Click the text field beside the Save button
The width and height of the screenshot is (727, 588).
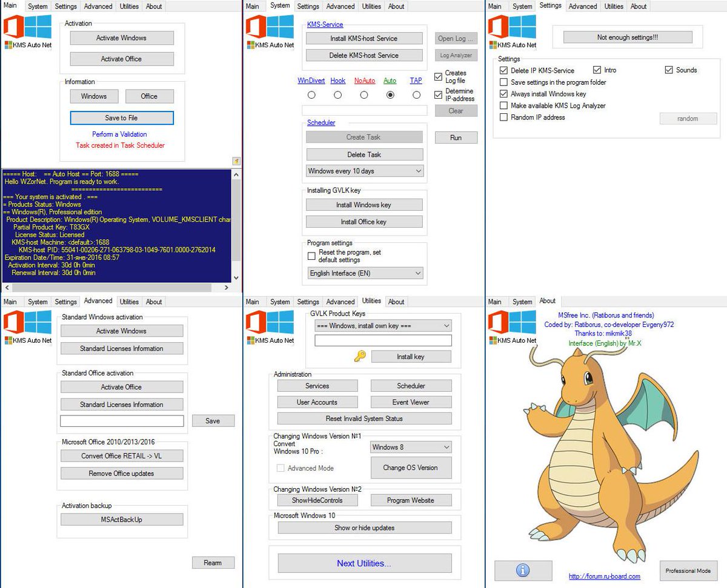[x=122, y=421]
